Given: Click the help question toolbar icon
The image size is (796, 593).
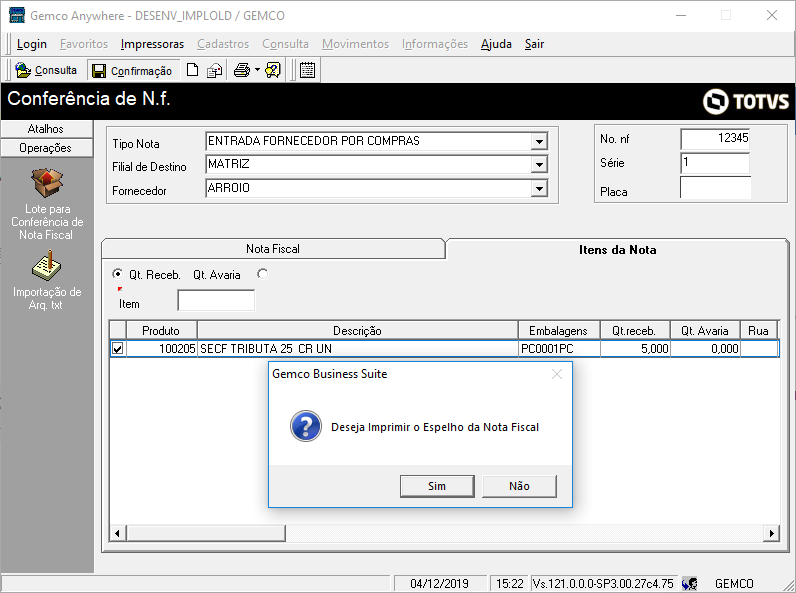Looking at the screenshot, I should 273,70.
